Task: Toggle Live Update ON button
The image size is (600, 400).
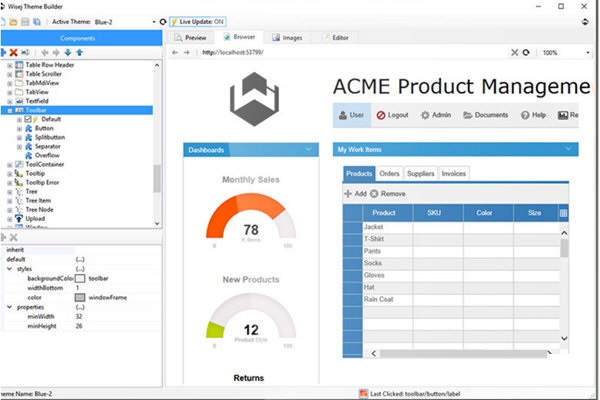Action: point(198,22)
